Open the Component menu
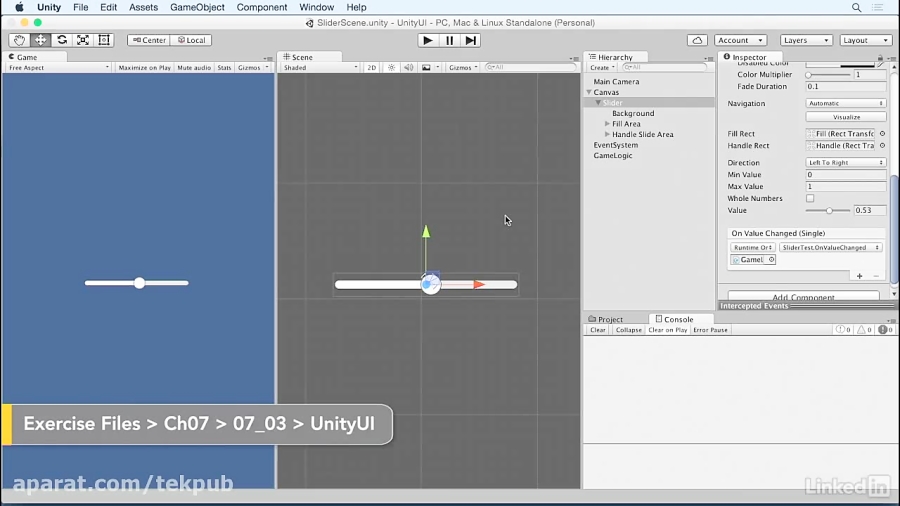 pos(262,7)
